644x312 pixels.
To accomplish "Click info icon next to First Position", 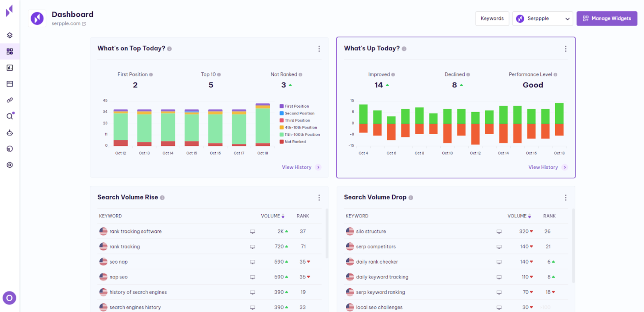I will click(151, 75).
